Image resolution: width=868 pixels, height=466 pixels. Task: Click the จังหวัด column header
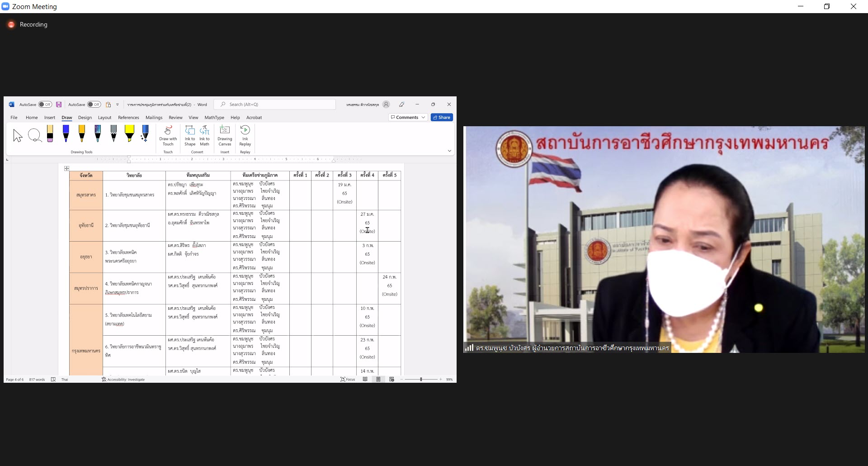[86, 175]
